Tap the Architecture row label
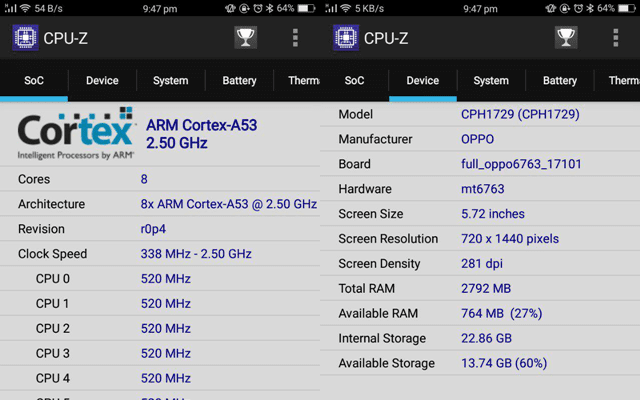Image resolution: width=640 pixels, height=400 pixels. 51,204
